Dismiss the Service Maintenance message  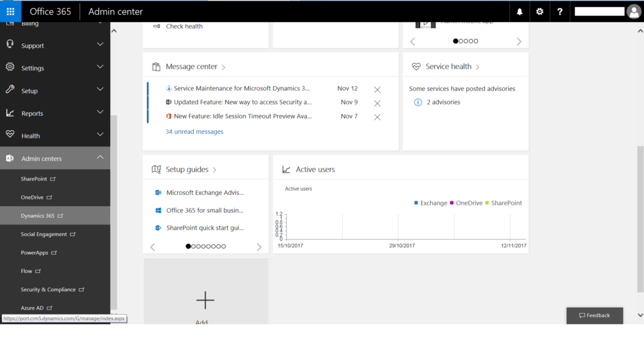377,89
